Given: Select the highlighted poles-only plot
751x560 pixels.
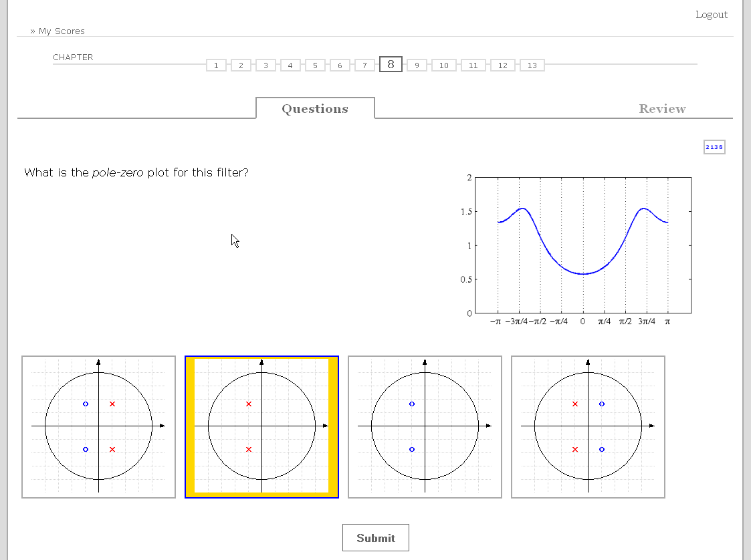Looking at the screenshot, I should click(x=261, y=426).
